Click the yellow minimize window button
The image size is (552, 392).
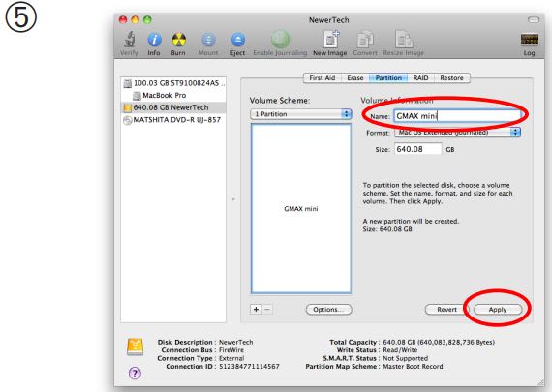[x=136, y=19]
